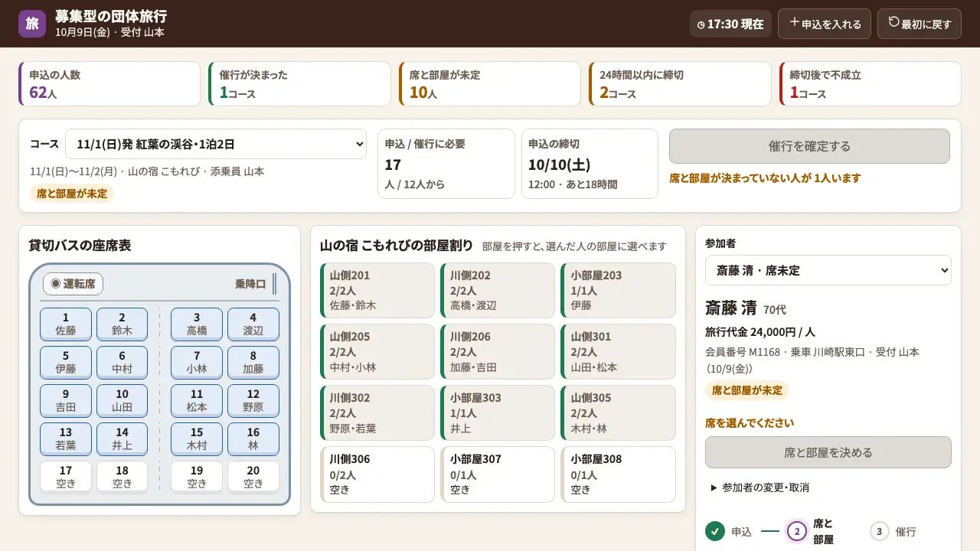
Task: Click the clock icon beside 17:30 現在
Action: tap(701, 24)
